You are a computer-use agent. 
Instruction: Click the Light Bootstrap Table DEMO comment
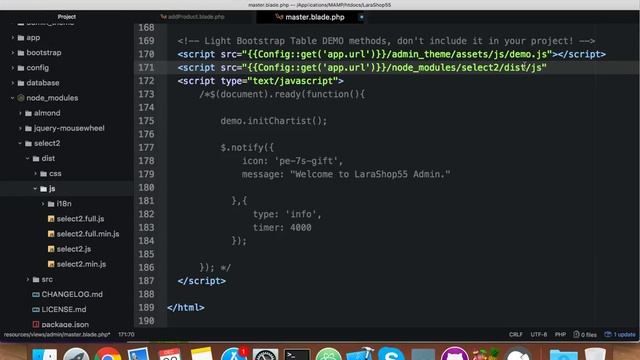(386, 41)
